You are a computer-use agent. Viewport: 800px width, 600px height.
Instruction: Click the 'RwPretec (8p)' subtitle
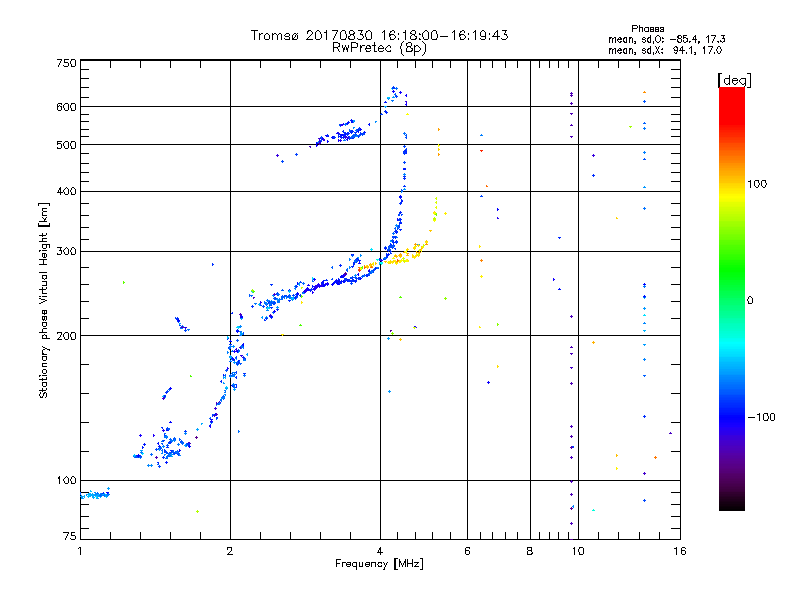(379, 48)
